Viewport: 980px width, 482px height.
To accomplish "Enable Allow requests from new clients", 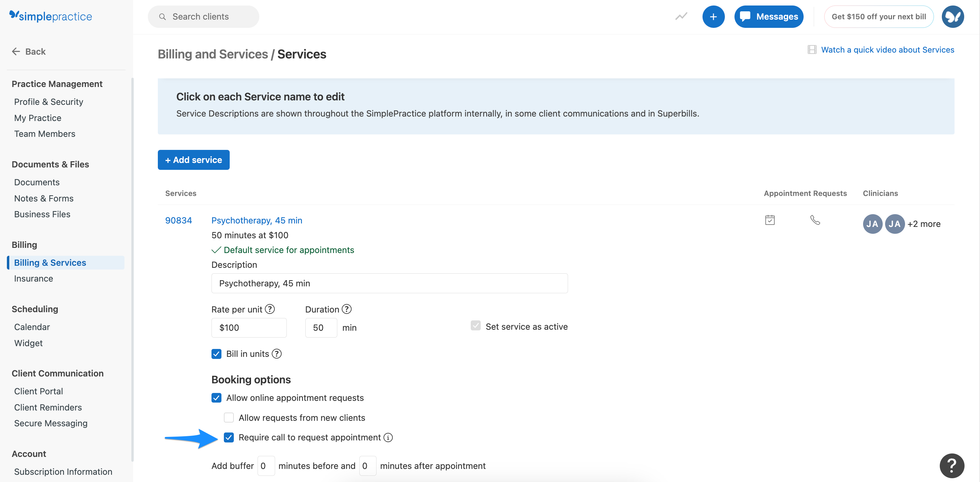I will [229, 417].
